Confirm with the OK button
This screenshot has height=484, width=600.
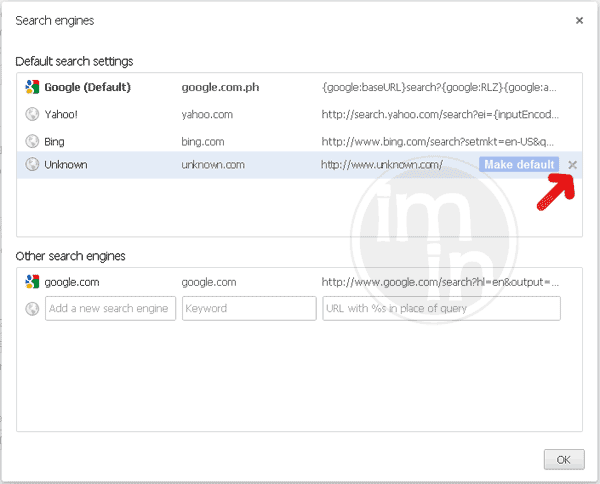coord(564,460)
